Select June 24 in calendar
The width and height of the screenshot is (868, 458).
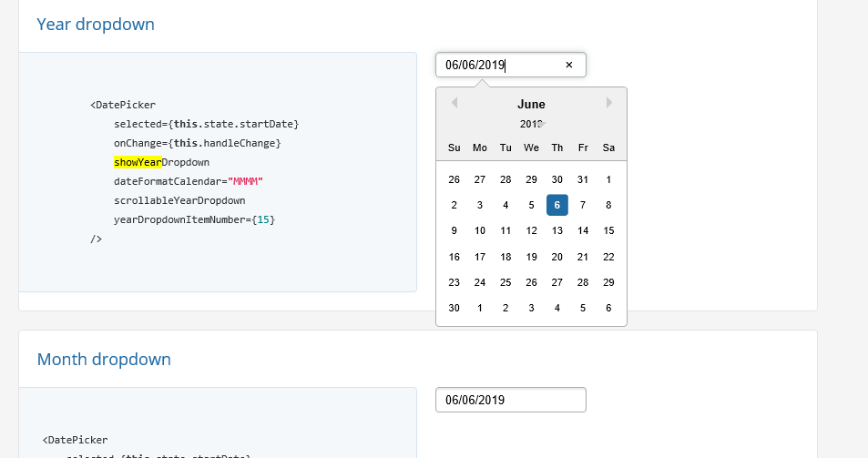[480, 282]
